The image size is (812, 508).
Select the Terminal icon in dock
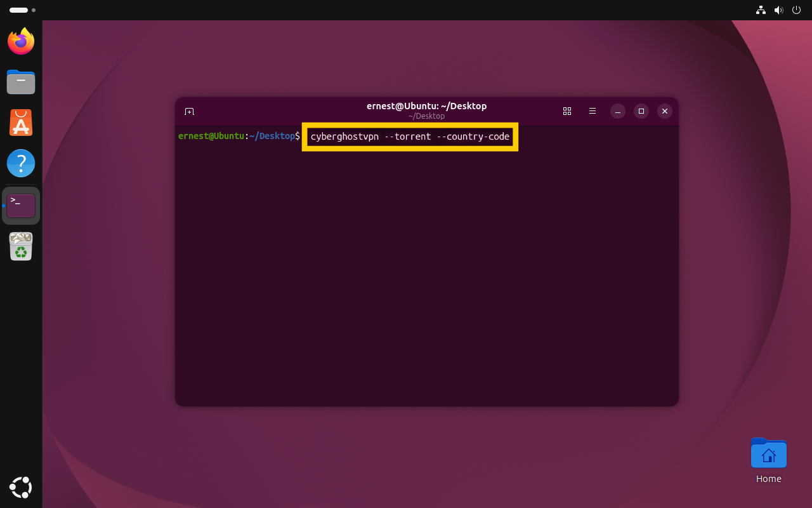21,205
